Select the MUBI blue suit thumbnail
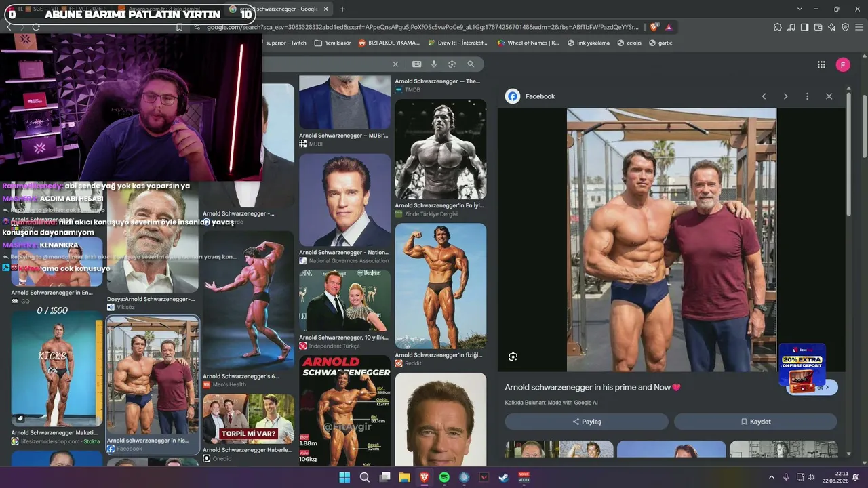Viewport: 868px width, 488px height. 344,102
